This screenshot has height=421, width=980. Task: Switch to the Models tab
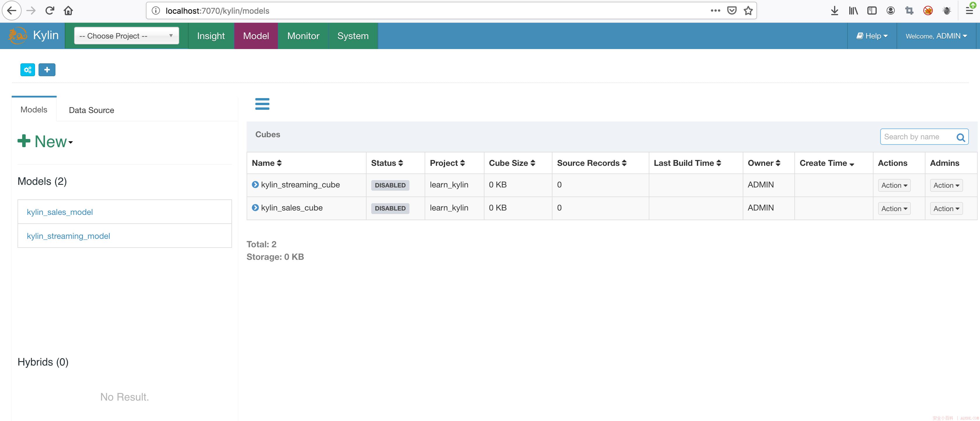(x=34, y=109)
